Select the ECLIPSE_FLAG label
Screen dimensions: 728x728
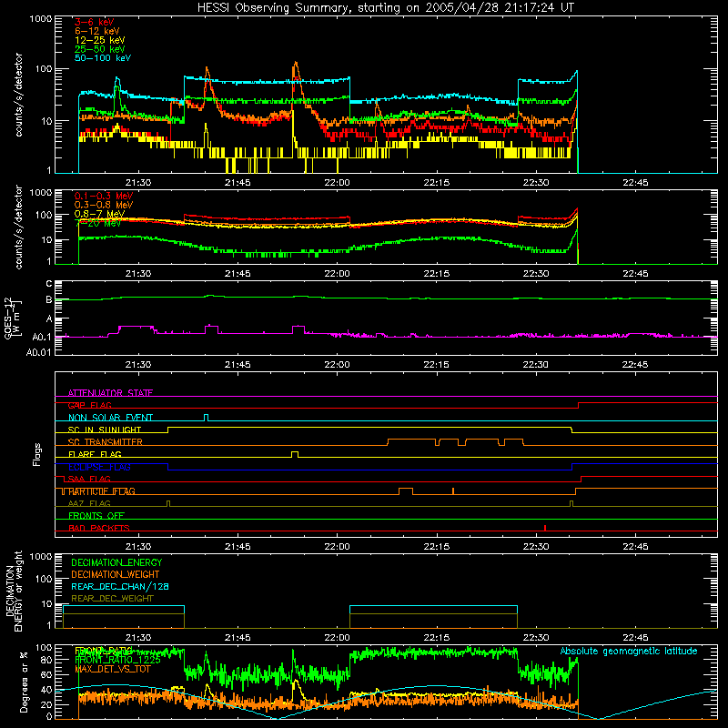[99, 467]
